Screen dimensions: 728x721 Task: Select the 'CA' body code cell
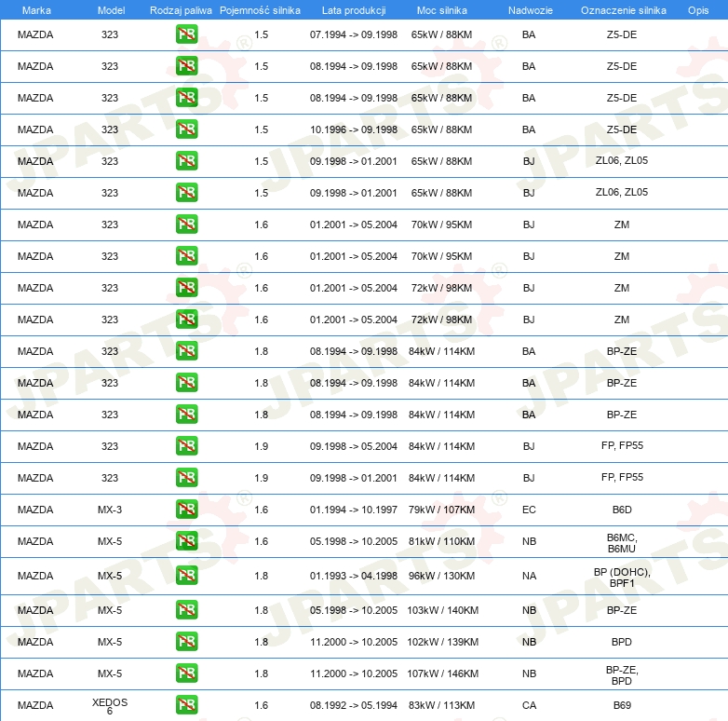[x=529, y=705]
